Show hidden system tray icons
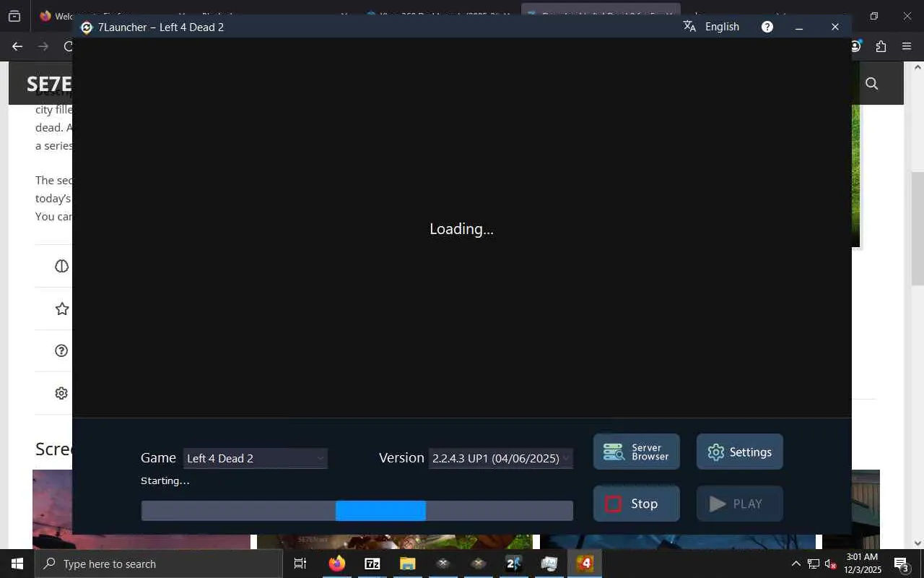 pyautogui.click(x=796, y=564)
